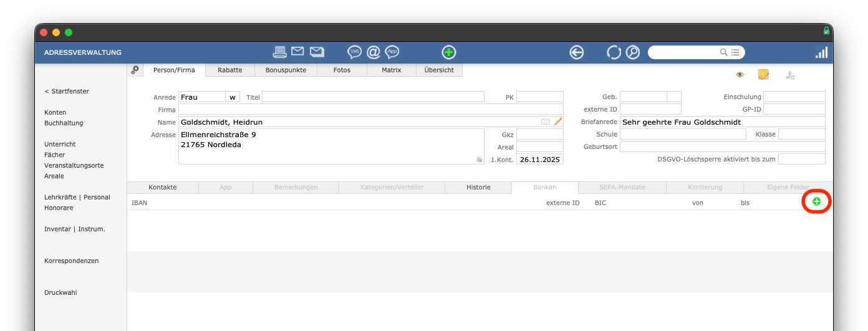Switch to the Rabatte tab

click(229, 70)
